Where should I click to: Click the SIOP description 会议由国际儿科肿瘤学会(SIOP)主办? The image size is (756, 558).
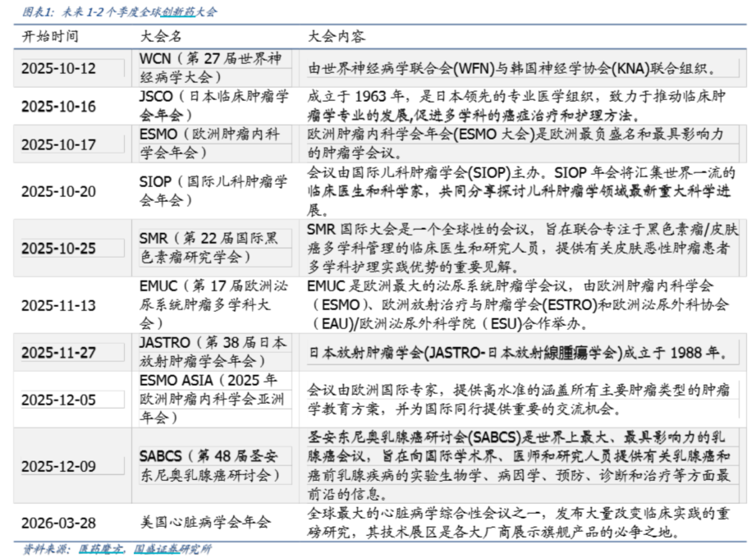point(521,191)
